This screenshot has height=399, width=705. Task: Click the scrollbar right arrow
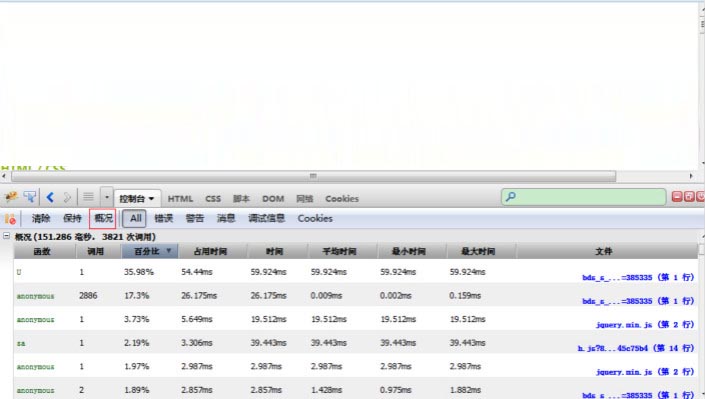pos(691,176)
